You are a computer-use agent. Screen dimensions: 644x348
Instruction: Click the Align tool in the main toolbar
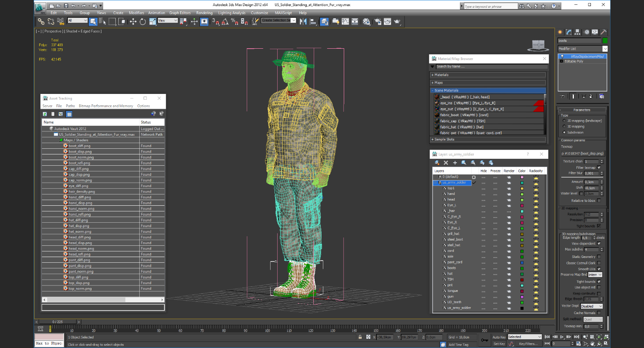tap(313, 21)
